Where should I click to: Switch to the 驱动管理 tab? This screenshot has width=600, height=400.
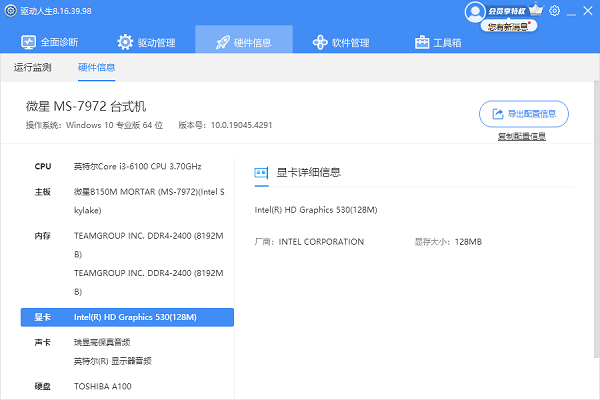[x=146, y=42]
